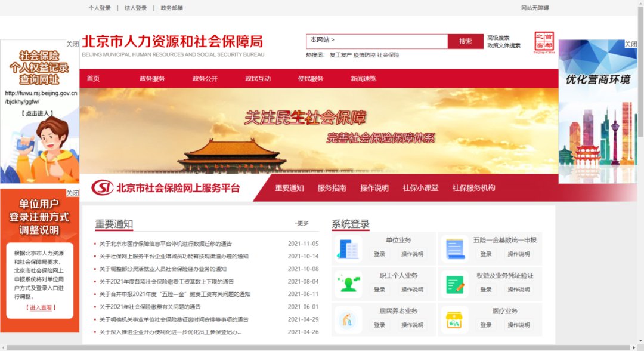The height and width of the screenshot is (351, 644).
Task: Click 登录 under 单位业务
Action: click(x=380, y=254)
